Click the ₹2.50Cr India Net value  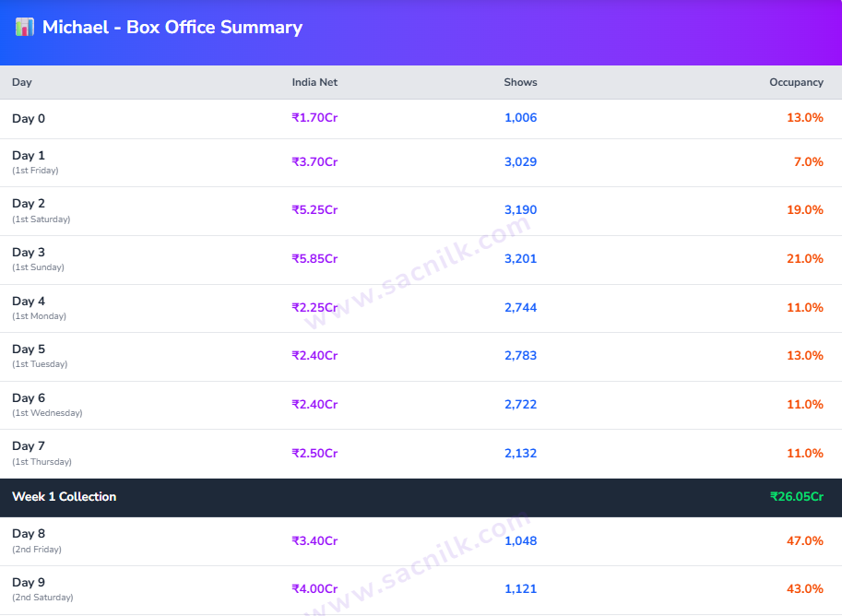(314, 454)
